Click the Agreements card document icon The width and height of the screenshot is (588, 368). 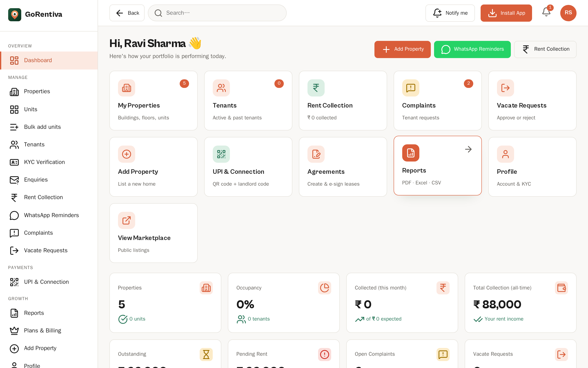click(x=316, y=154)
